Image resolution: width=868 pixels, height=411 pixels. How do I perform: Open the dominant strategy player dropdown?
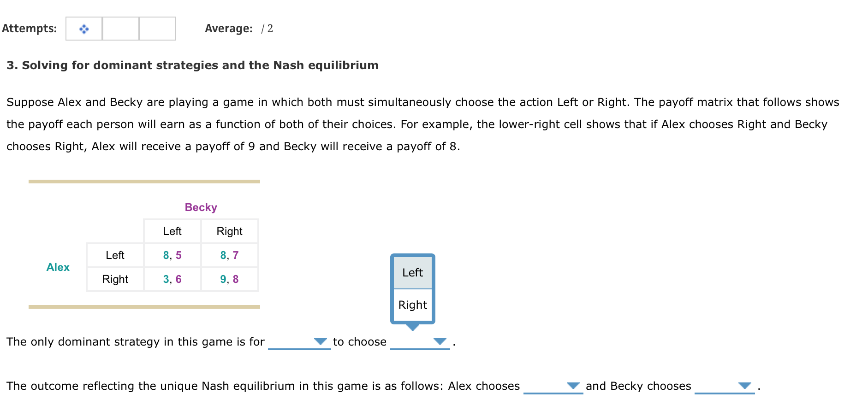click(x=300, y=342)
